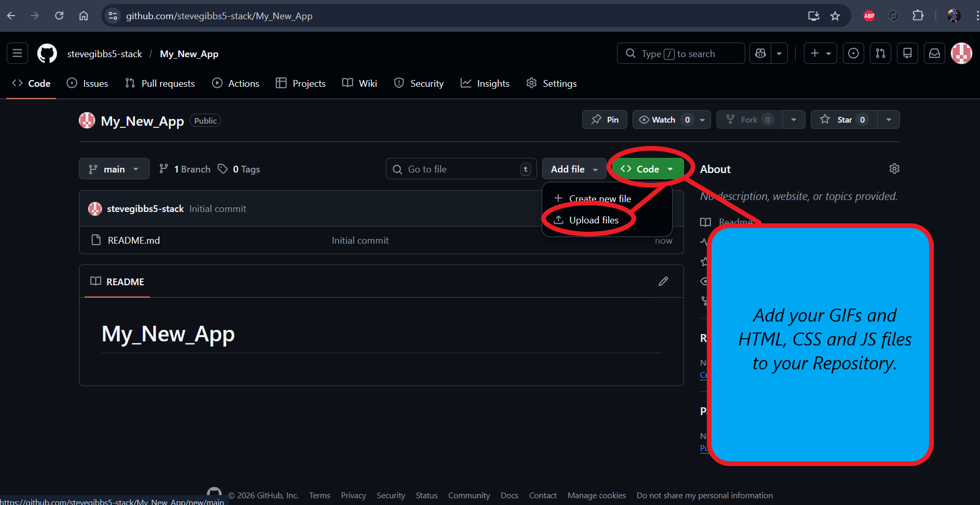Open the README.md file
Screen dimensions: 980x505
[x=133, y=240]
